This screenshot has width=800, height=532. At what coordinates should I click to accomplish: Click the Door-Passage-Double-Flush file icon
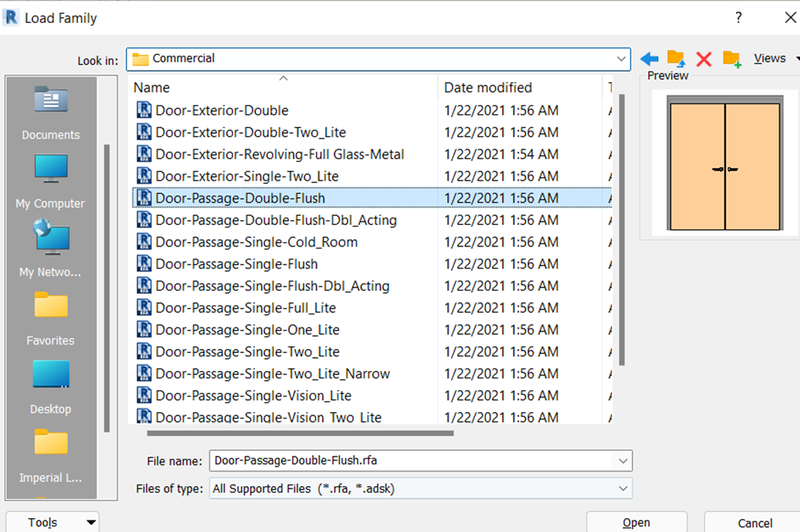pos(144,197)
